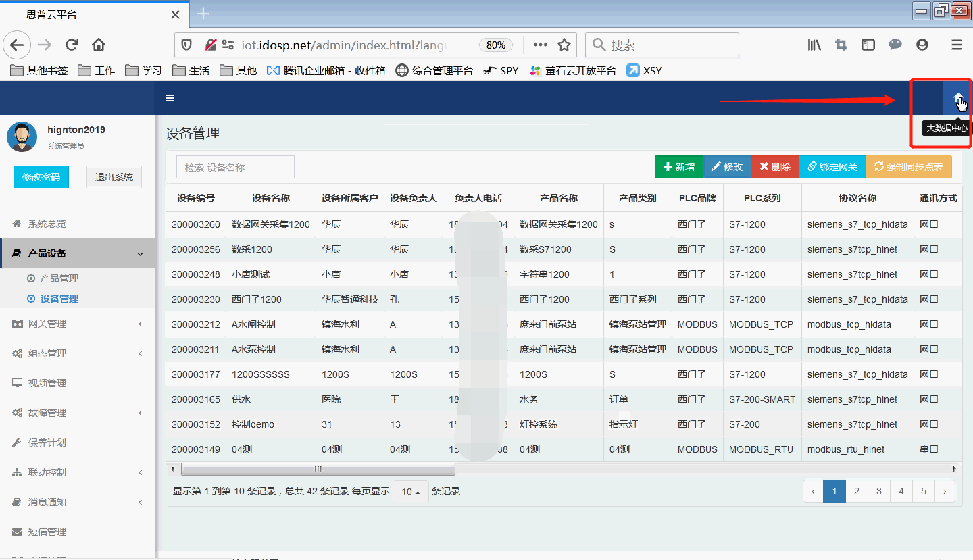Open records per page dropdown showing 10
This screenshot has height=560, width=973.
click(411, 492)
